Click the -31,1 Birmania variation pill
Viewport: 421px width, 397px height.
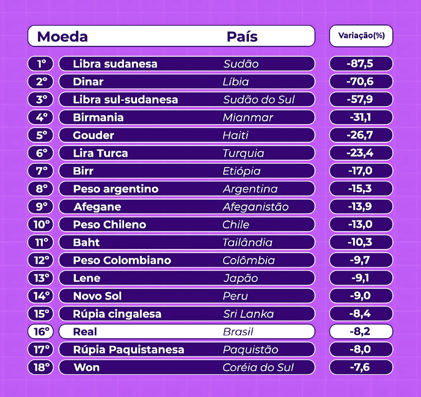point(361,117)
